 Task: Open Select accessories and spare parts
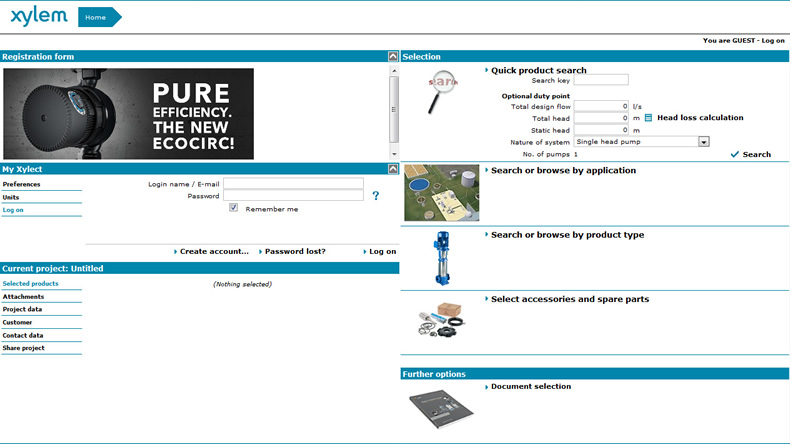[x=570, y=299]
